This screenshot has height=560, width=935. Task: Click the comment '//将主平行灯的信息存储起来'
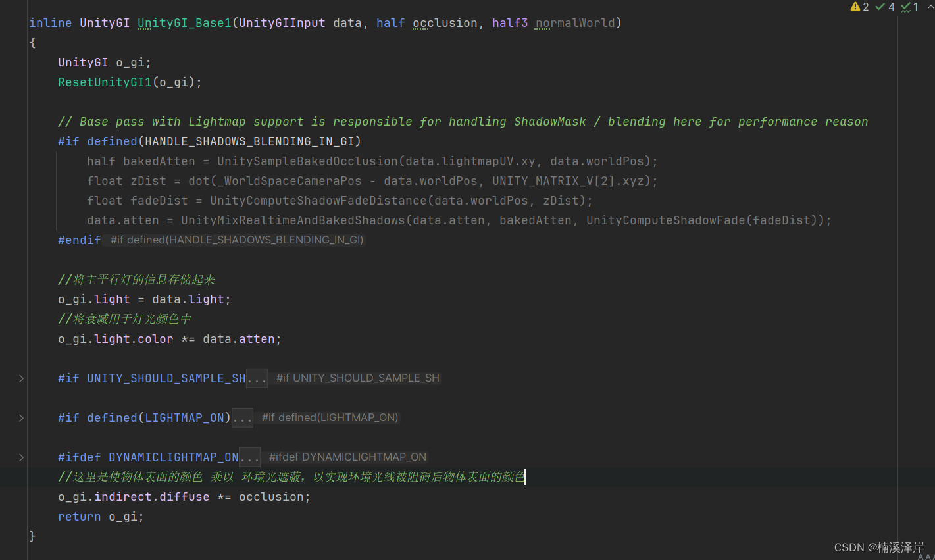136,280
